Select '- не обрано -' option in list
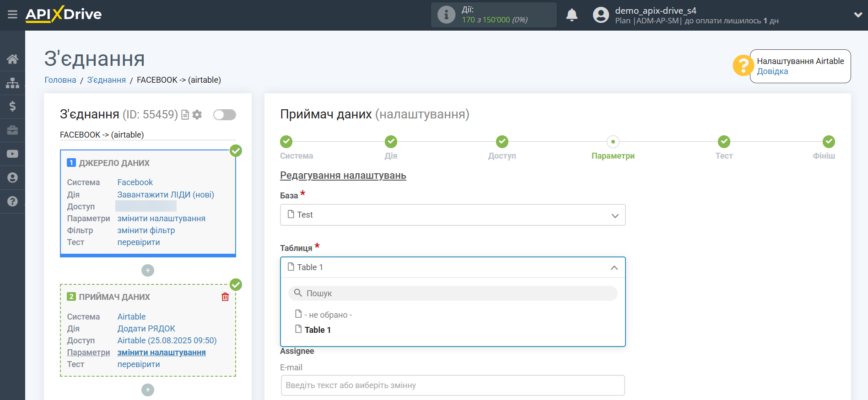 328,315
